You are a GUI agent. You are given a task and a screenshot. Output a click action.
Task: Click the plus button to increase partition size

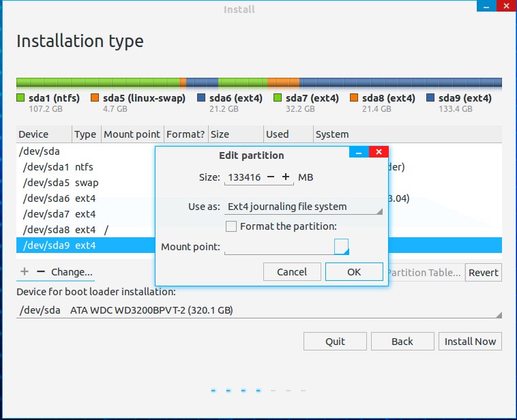coord(286,177)
